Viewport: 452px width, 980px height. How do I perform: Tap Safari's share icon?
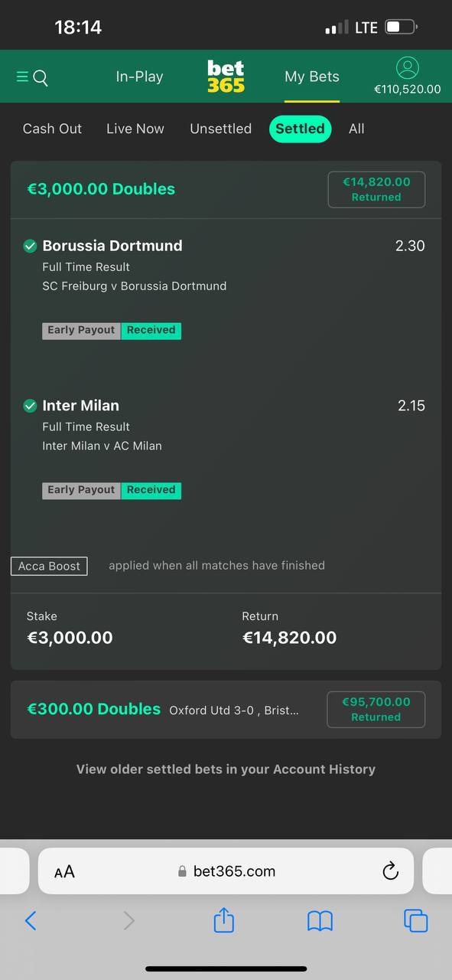[223, 920]
